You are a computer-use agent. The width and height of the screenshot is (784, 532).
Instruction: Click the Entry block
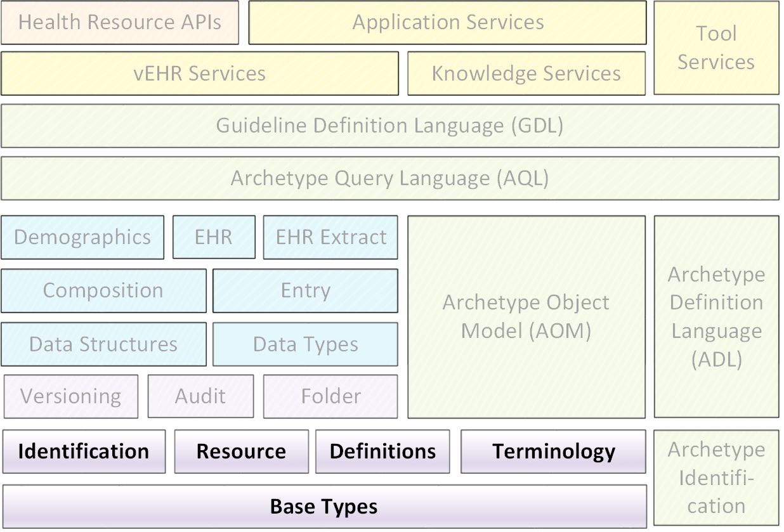pyautogui.click(x=306, y=291)
